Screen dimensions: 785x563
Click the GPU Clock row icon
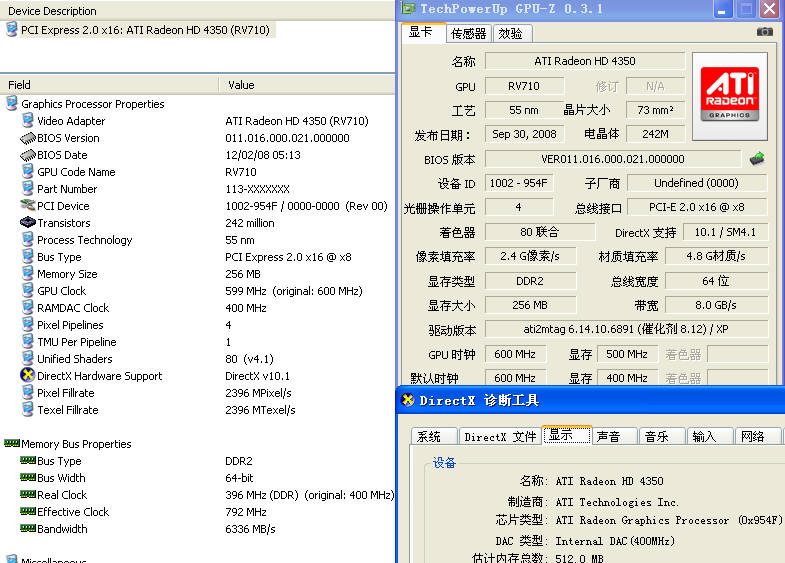(28, 291)
